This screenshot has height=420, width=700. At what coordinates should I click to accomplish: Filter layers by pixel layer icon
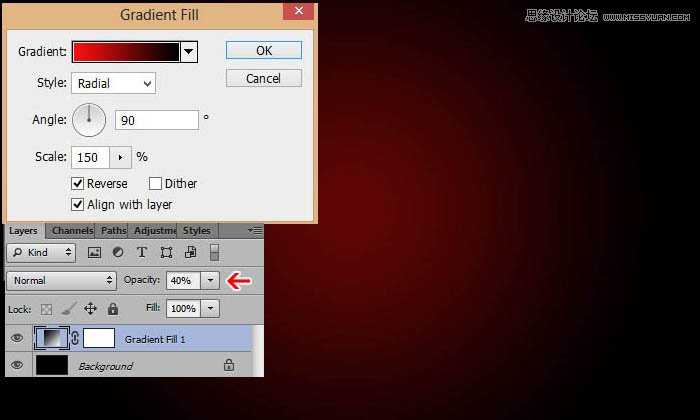[94, 253]
